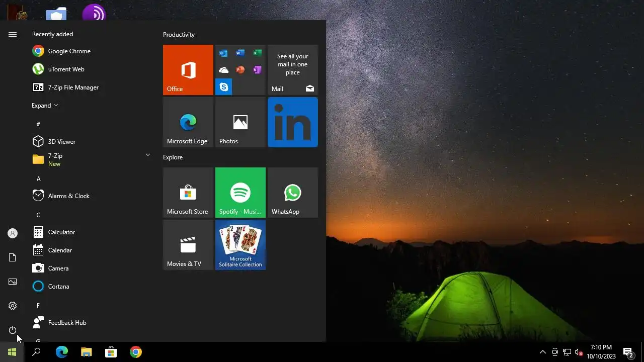Click the Productivity group header

pos(179,35)
